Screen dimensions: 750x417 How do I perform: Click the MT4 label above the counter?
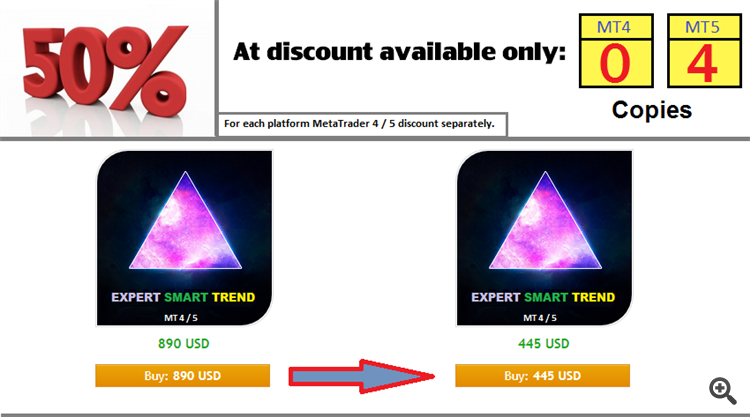tap(614, 27)
